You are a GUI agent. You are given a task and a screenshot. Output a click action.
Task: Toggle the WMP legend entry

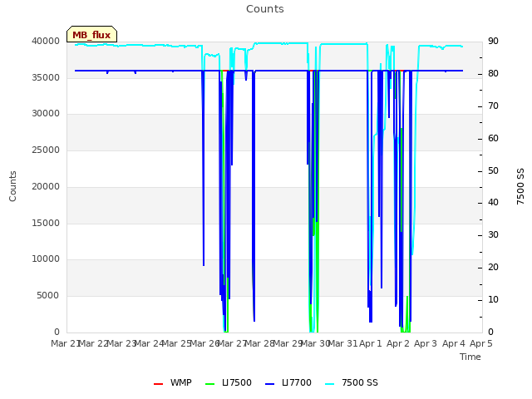pyautogui.click(x=173, y=382)
